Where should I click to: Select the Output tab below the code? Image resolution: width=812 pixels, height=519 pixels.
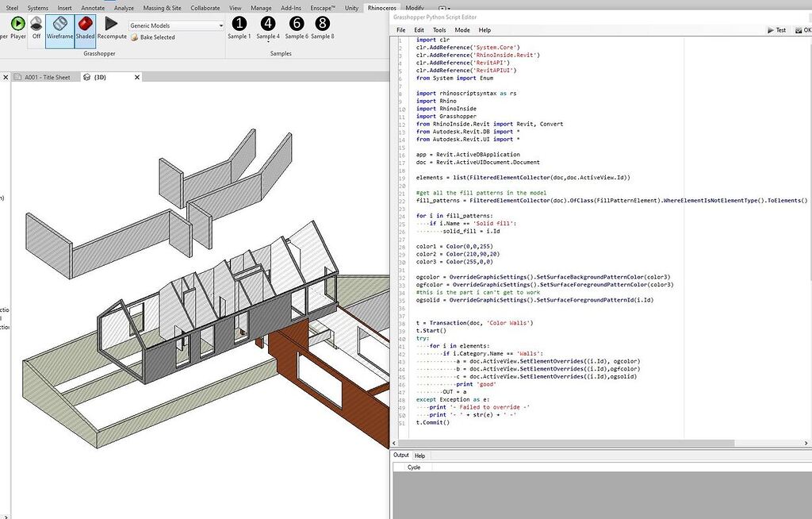click(x=401, y=456)
